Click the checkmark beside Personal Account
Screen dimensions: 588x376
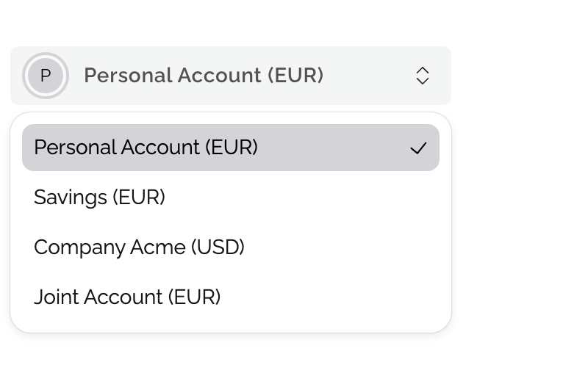418,148
